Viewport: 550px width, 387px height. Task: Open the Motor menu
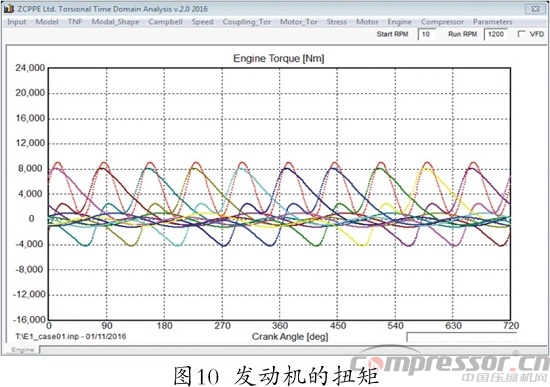click(x=367, y=22)
